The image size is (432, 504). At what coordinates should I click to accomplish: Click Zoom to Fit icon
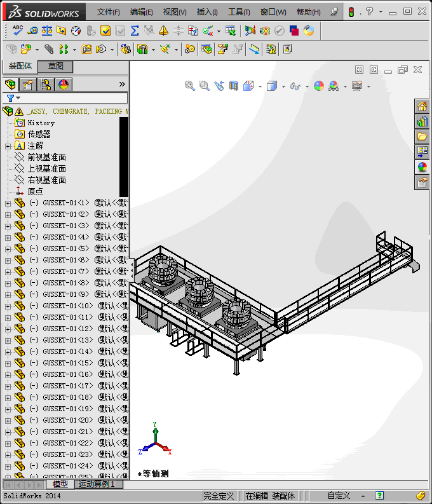190,86
